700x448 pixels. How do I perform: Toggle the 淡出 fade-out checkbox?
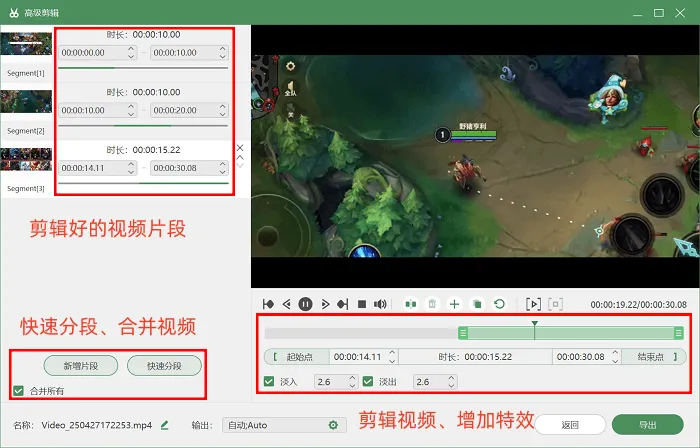click(368, 382)
